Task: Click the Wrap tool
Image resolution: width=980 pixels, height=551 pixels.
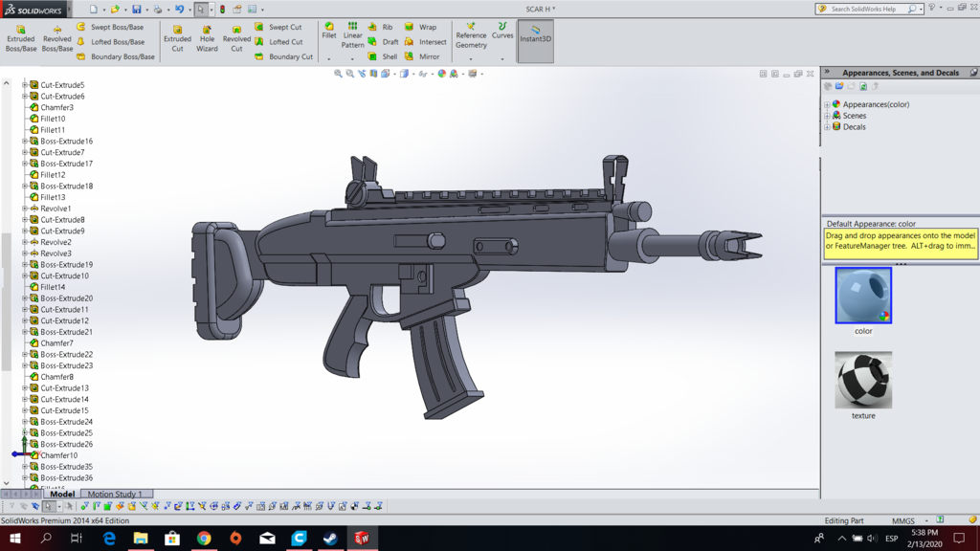Action: (421, 27)
